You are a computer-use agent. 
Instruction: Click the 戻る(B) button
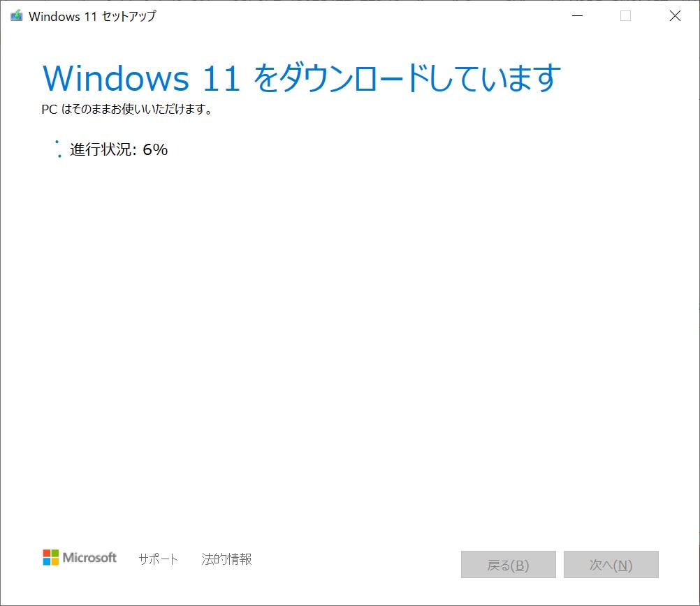pyautogui.click(x=509, y=565)
